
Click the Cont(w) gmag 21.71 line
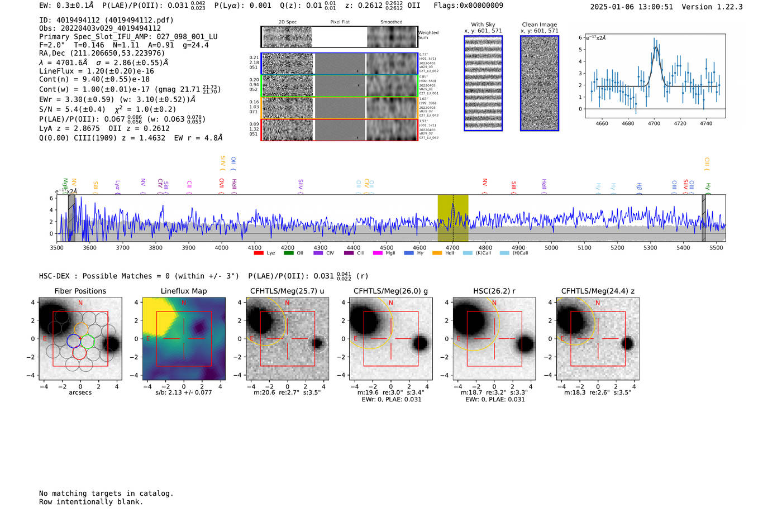[x=130, y=89]
